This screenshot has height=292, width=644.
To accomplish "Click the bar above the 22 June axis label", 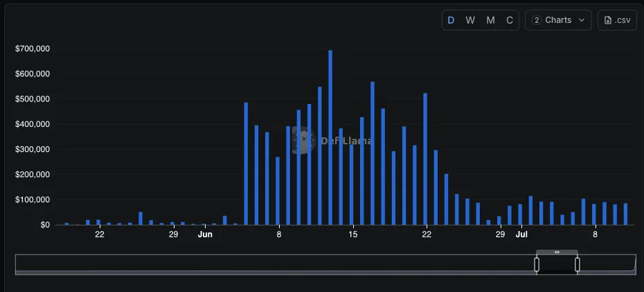I will click(x=425, y=159).
